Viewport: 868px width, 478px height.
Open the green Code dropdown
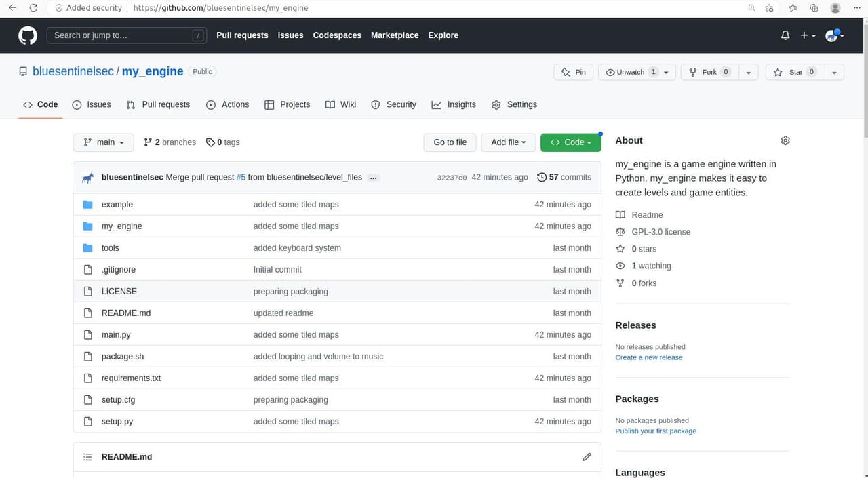[571, 142]
